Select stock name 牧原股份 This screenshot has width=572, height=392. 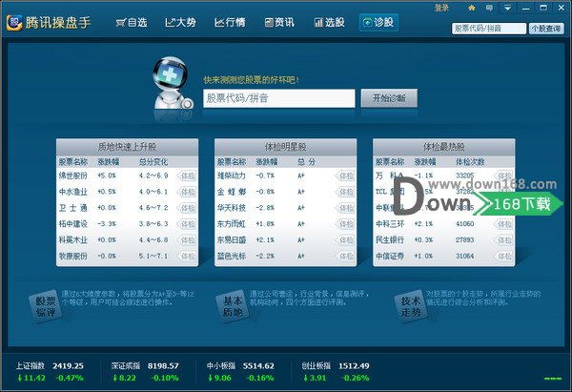73,256
